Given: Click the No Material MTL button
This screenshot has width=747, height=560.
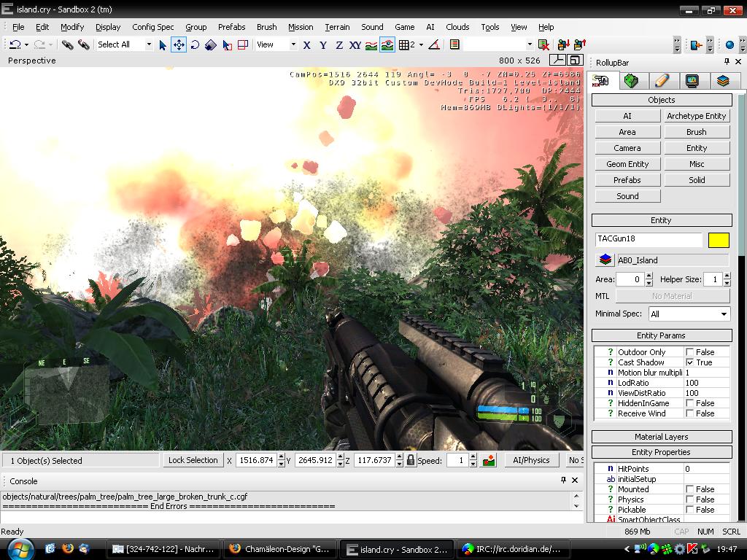Looking at the screenshot, I should 672,296.
